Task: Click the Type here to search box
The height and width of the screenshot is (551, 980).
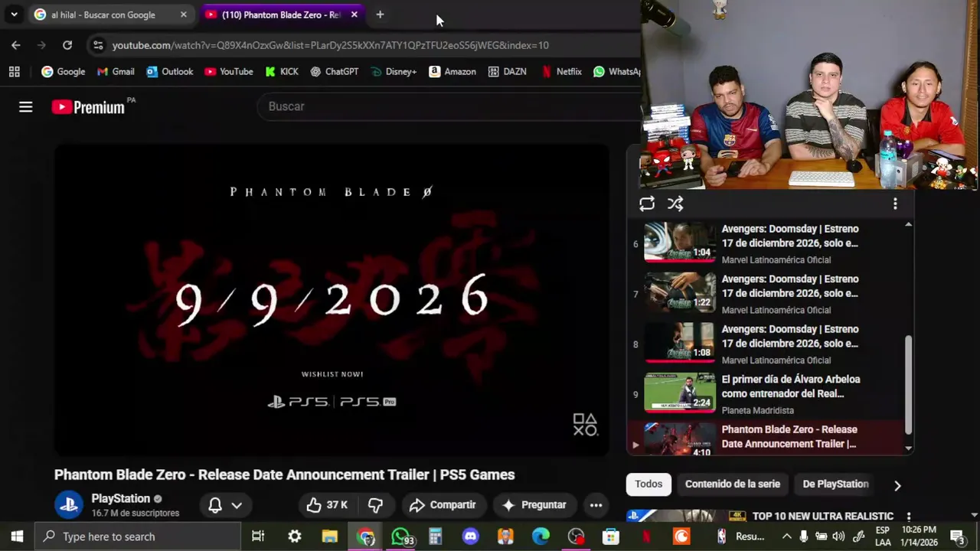Action: 138,536
